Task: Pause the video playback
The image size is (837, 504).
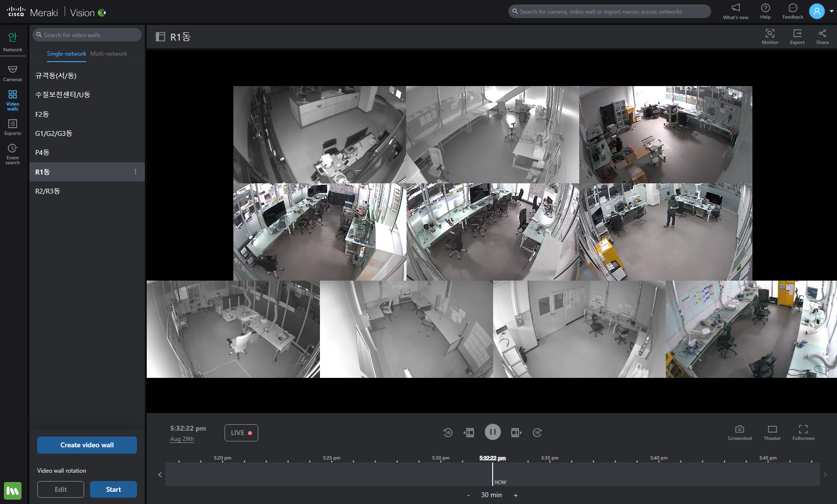Action: pyautogui.click(x=493, y=432)
